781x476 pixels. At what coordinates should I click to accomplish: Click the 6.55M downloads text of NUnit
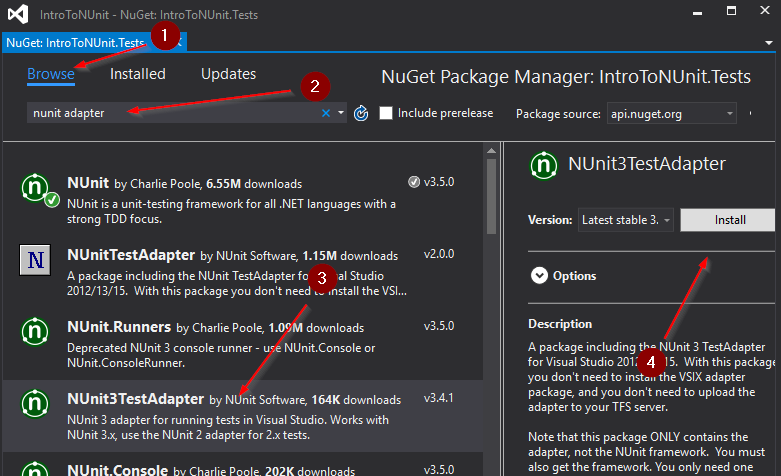(x=254, y=184)
